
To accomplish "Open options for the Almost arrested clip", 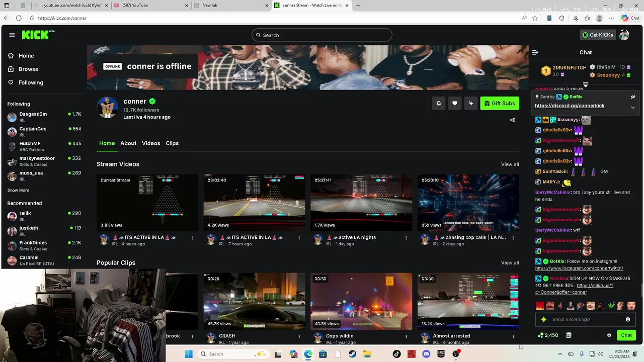I will pos(513,336).
